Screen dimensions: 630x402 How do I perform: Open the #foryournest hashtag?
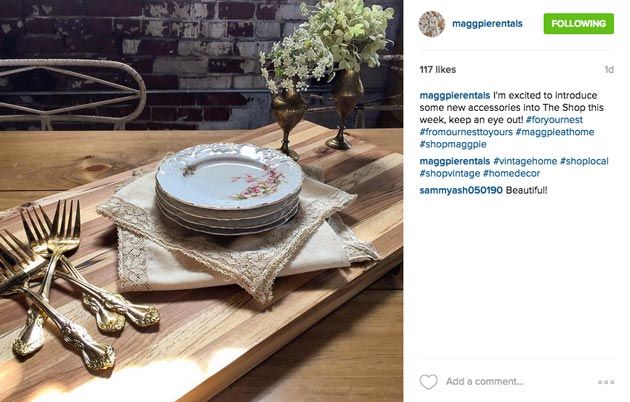point(554,120)
